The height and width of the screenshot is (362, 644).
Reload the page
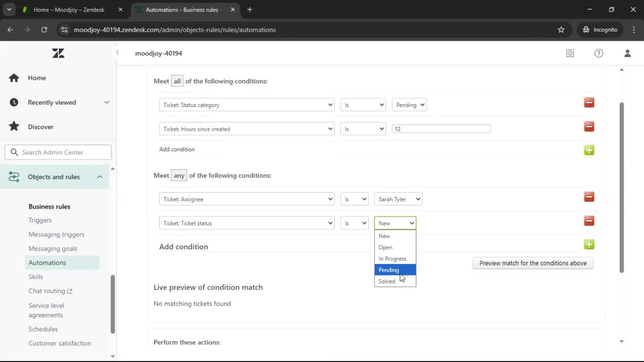[44, 29]
